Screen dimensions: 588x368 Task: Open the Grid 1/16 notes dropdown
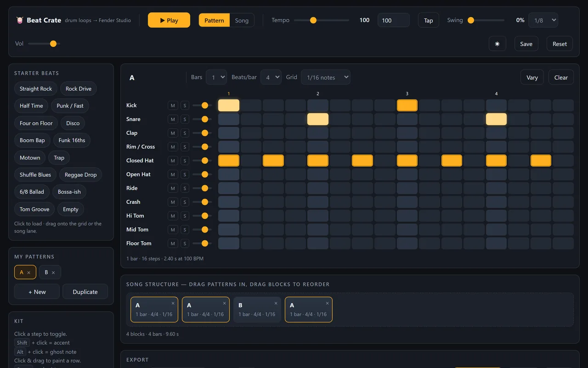[326, 77]
